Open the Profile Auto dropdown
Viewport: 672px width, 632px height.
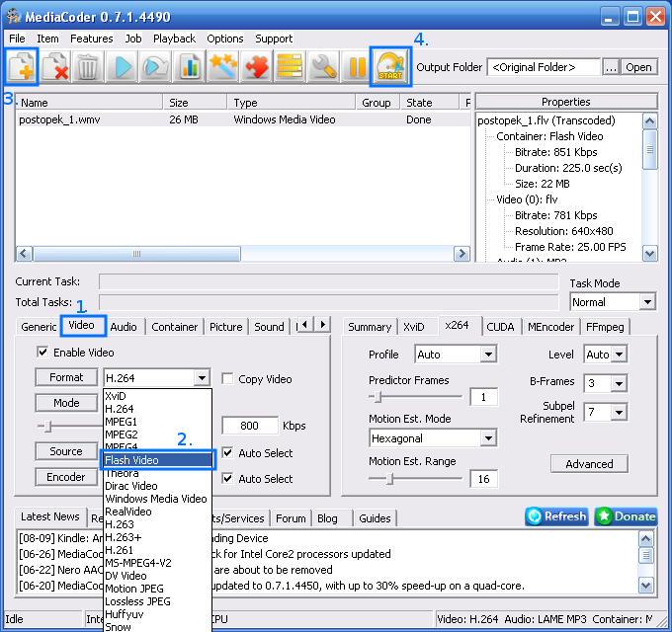point(456,355)
